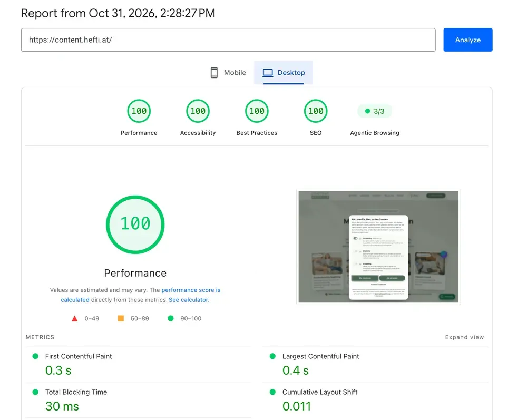Click the green status dot beside Cumulative Layout Shift
This screenshot has height=420, width=527.
click(x=272, y=392)
